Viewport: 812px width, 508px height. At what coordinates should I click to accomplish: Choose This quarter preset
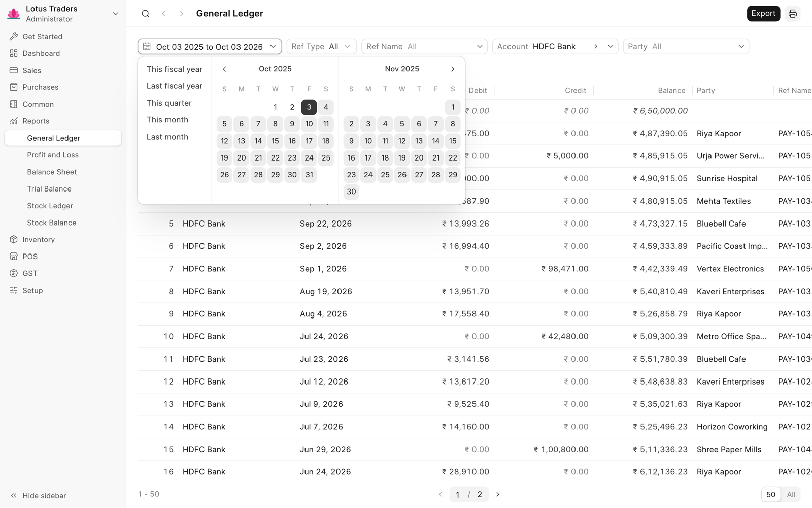click(169, 103)
